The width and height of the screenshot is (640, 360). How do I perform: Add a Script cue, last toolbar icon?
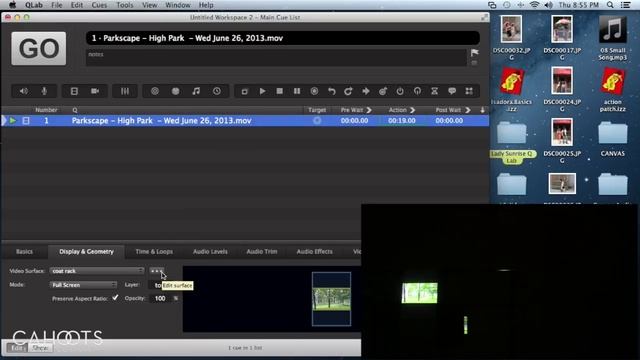point(469,91)
